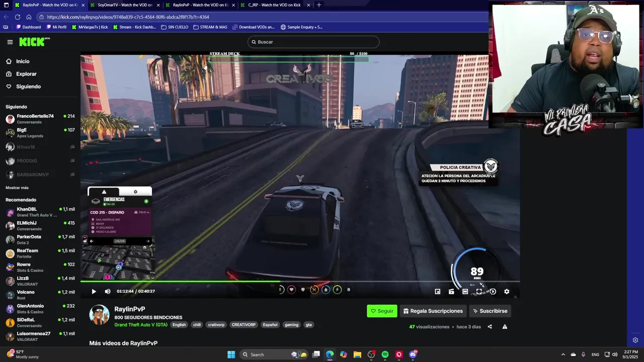
Task: Open KhanDBL recommended channel
Action: [x=40, y=212]
